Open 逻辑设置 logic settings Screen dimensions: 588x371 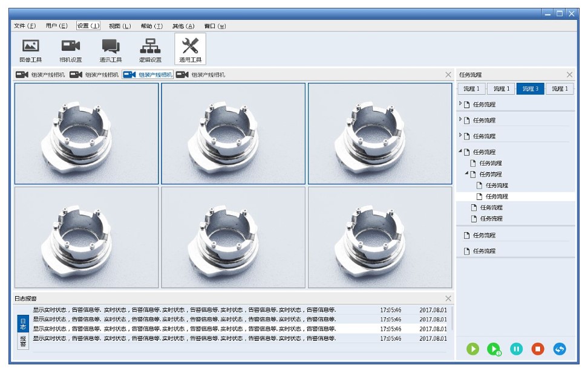point(150,50)
